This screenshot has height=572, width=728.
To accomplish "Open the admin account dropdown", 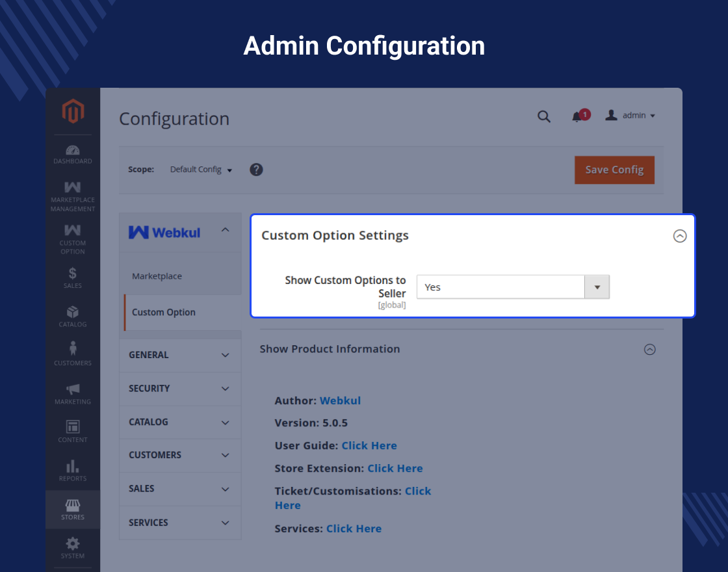I will 630,115.
